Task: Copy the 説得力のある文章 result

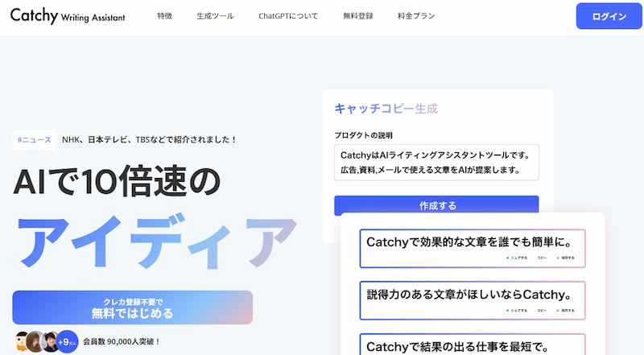Action: [x=542, y=310]
